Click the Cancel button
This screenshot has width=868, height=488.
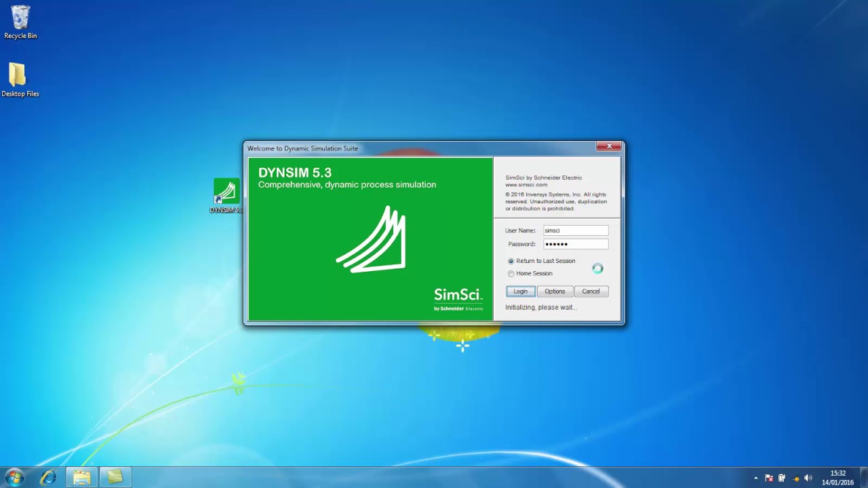pos(591,291)
